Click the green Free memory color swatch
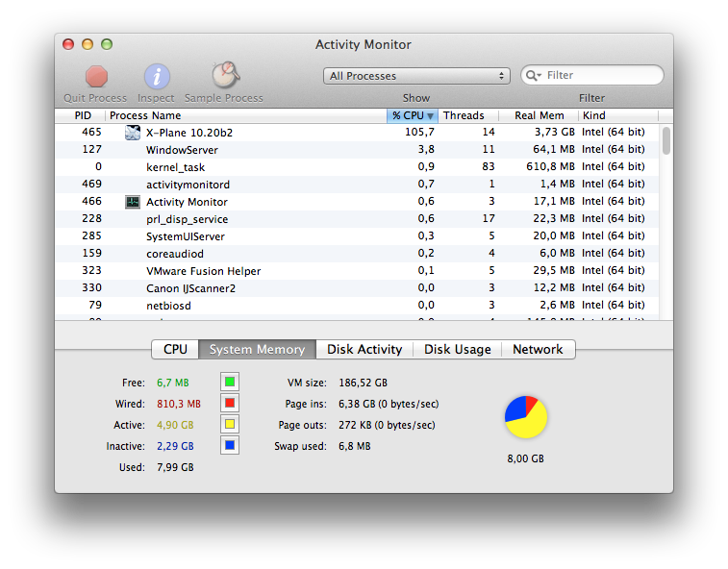Viewport: 728px width, 569px height. coord(229,382)
